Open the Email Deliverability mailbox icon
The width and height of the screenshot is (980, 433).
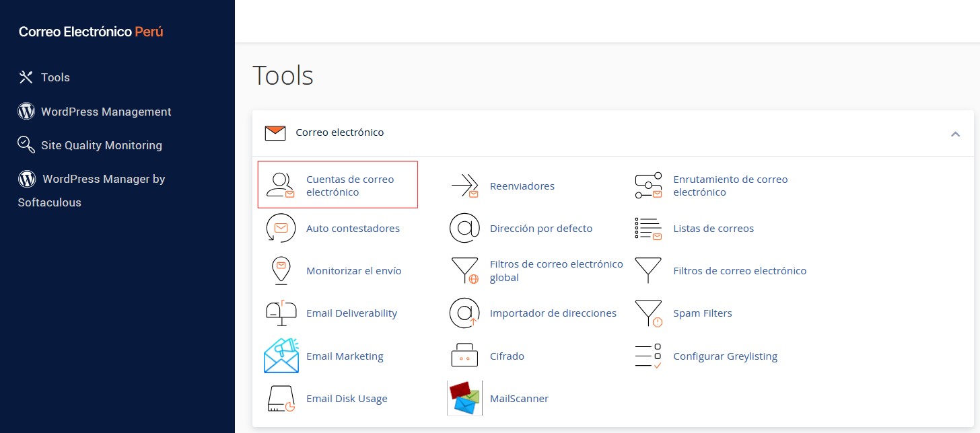(281, 313)
